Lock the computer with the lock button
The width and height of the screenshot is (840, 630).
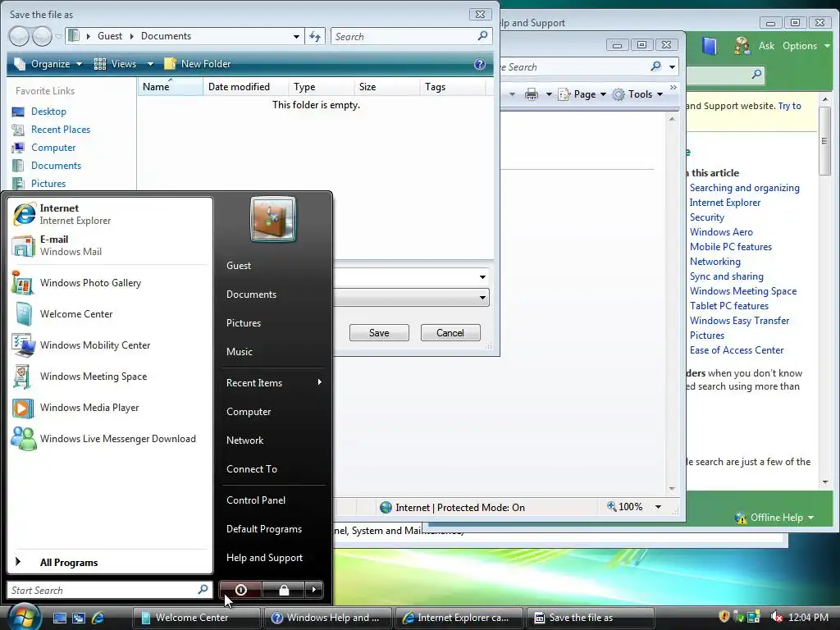(x=284, y=590)
